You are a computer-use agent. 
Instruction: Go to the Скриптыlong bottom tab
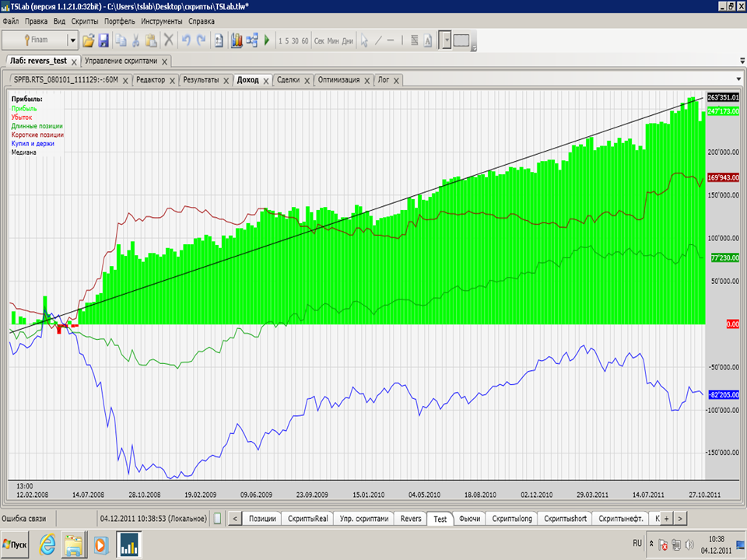[x=512, y=519]
